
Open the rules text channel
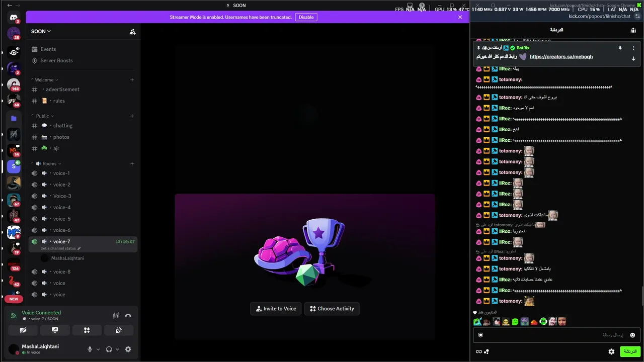pyautogui.click(x=83, y=101)
